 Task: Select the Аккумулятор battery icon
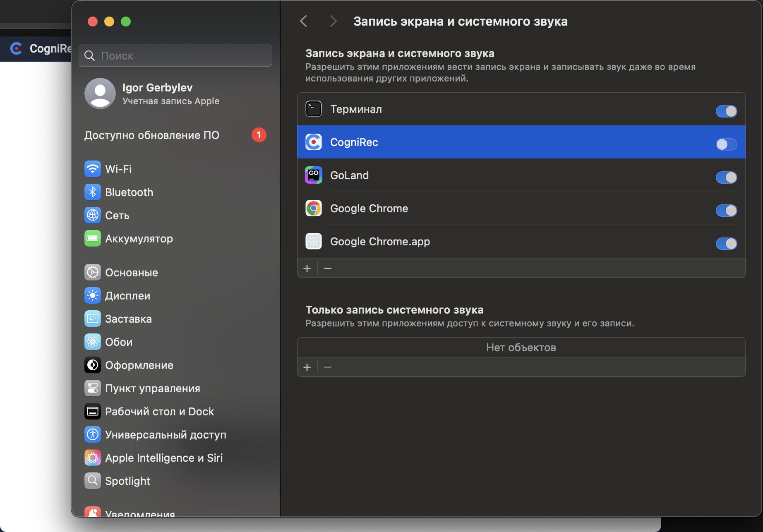(92, 238)
